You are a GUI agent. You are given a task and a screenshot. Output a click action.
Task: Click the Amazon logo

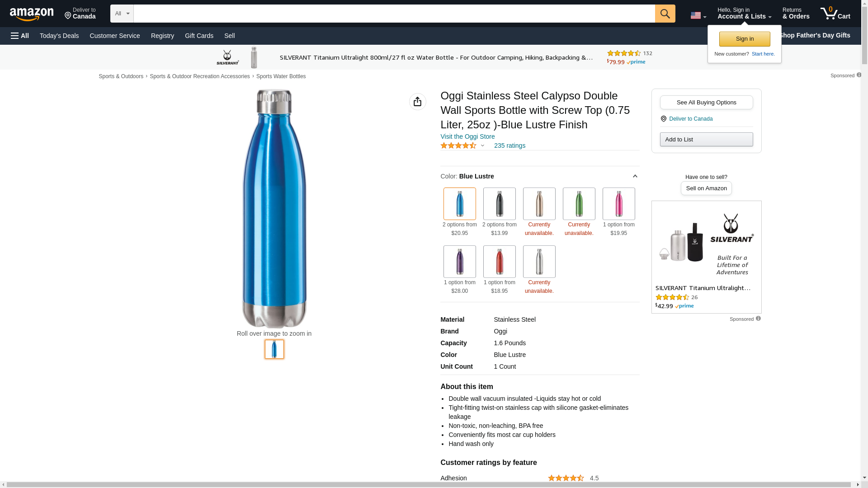[32, 14]
